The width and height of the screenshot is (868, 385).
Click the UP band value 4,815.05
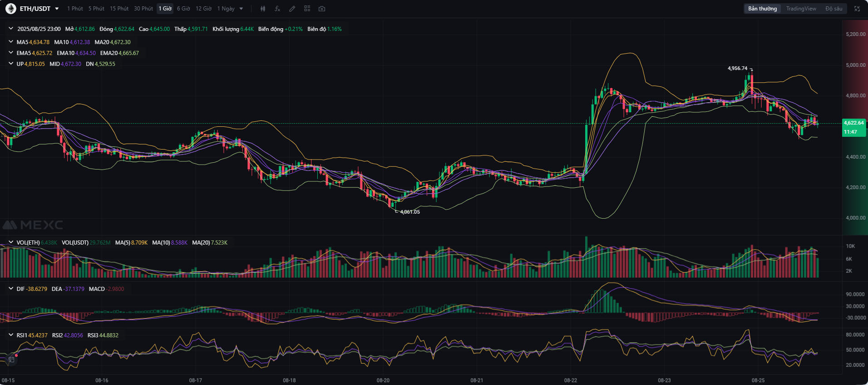point(35,64)
